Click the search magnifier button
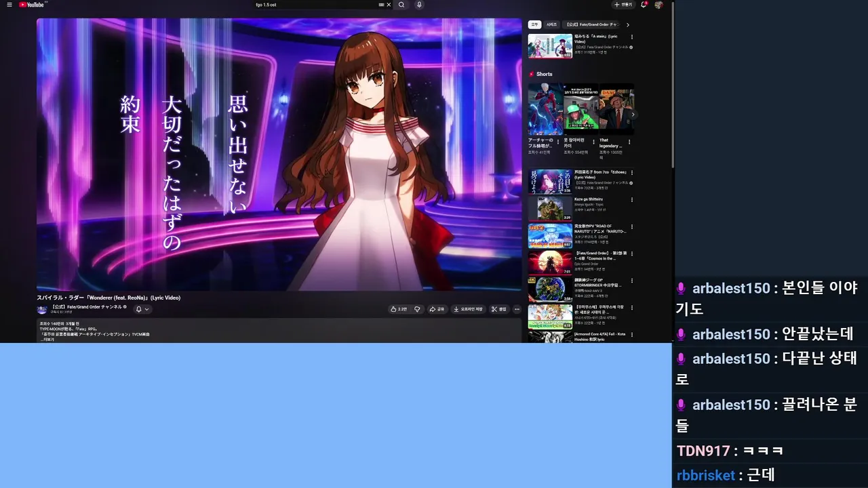Viewport: 868px width, 488px height. (x=401, y=5)
